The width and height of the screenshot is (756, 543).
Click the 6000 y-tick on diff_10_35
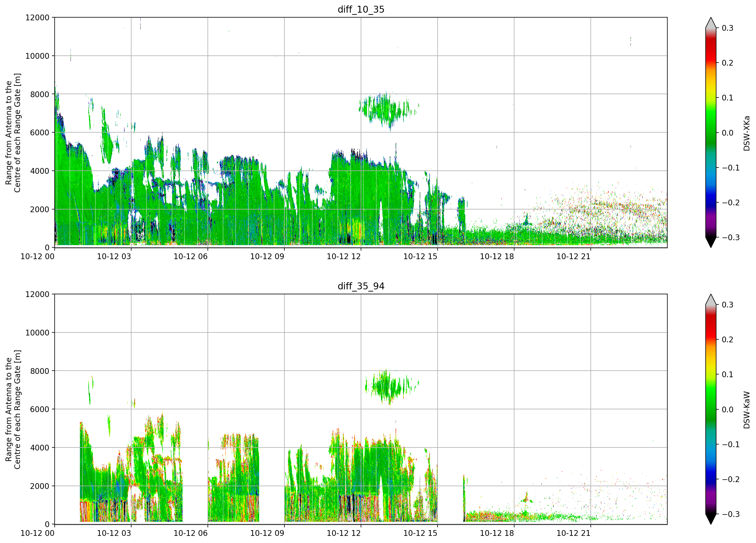tap(40, 133)
